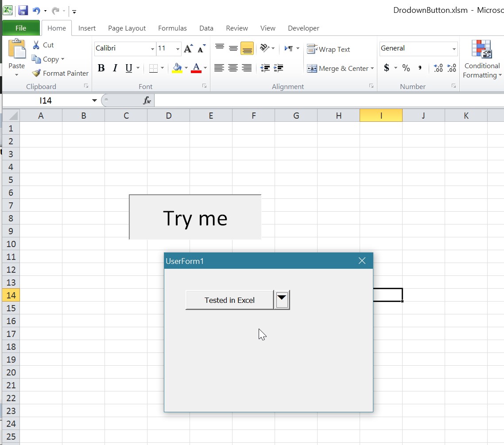Open the green File tab
Viewport: 504px width, 445px height.
[x=21, y=28]
